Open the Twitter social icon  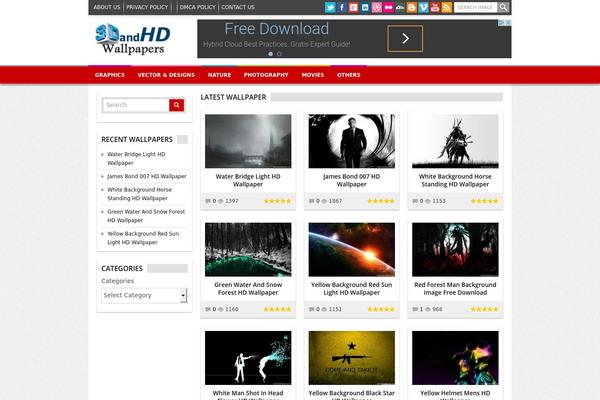(x=330, y=7)
